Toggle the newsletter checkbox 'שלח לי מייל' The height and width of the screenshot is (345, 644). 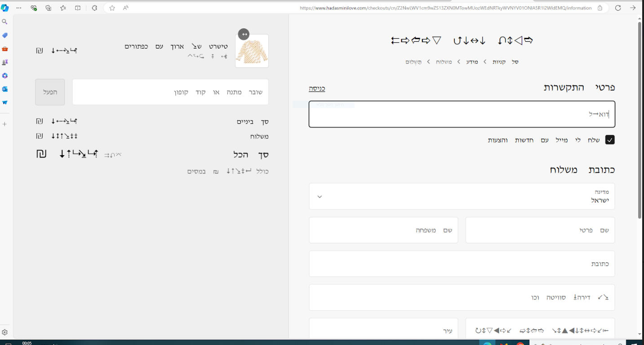tap(609, 140)
